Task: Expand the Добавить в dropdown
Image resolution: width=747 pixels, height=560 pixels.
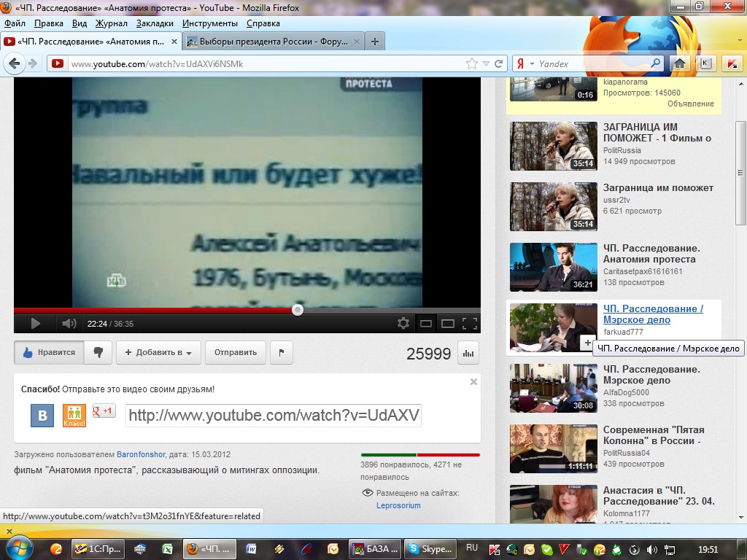Action: tap(158, 352)
